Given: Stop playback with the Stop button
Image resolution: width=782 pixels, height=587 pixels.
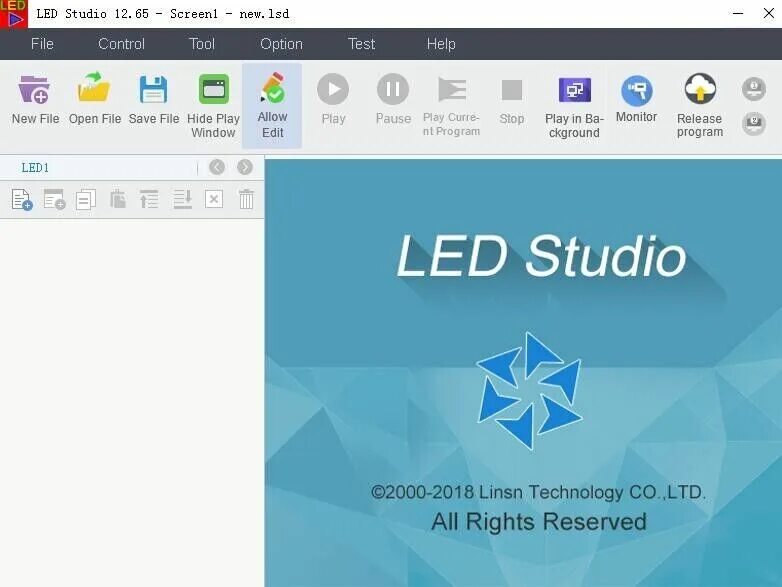Looking at the screenshot, I should (512, 90).
